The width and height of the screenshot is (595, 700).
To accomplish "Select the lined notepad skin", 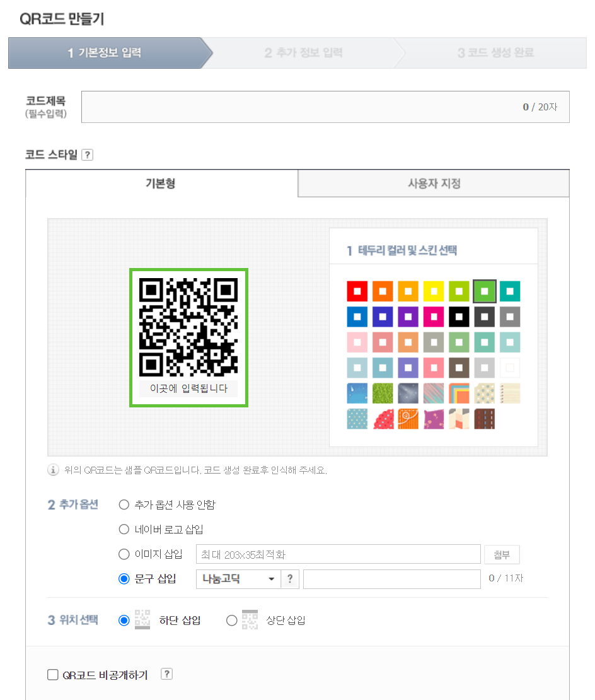I will coord(510,394).
